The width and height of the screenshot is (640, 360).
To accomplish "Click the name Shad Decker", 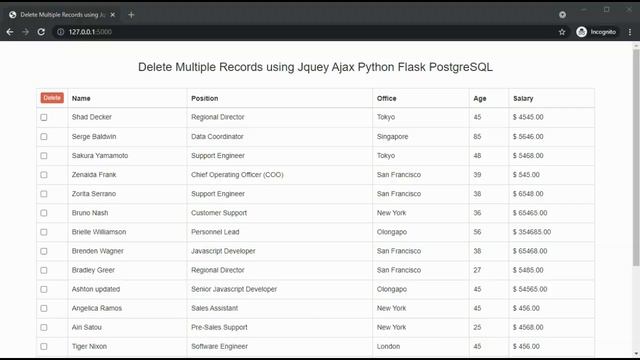I will click(x=91, y=117).
